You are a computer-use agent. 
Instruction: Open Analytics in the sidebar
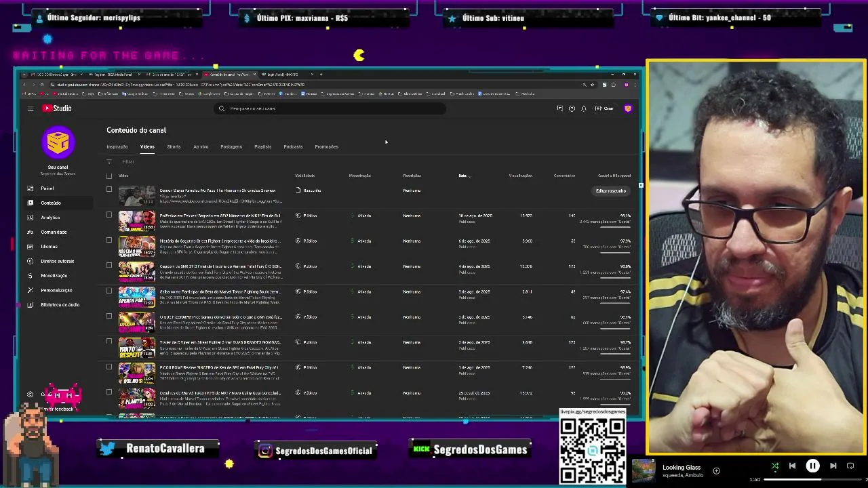pos(50,218)
